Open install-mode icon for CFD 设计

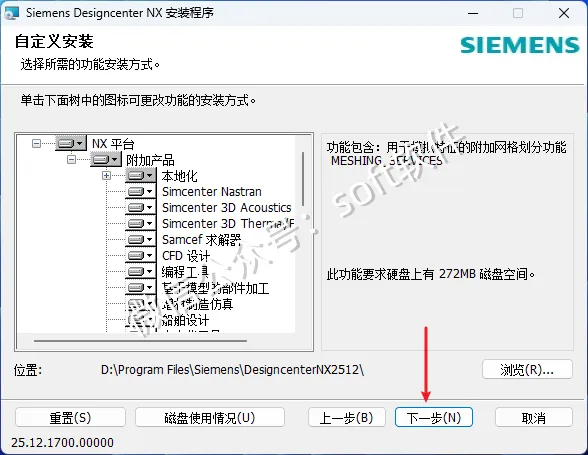pyautogui.click(x=141, y=255)
